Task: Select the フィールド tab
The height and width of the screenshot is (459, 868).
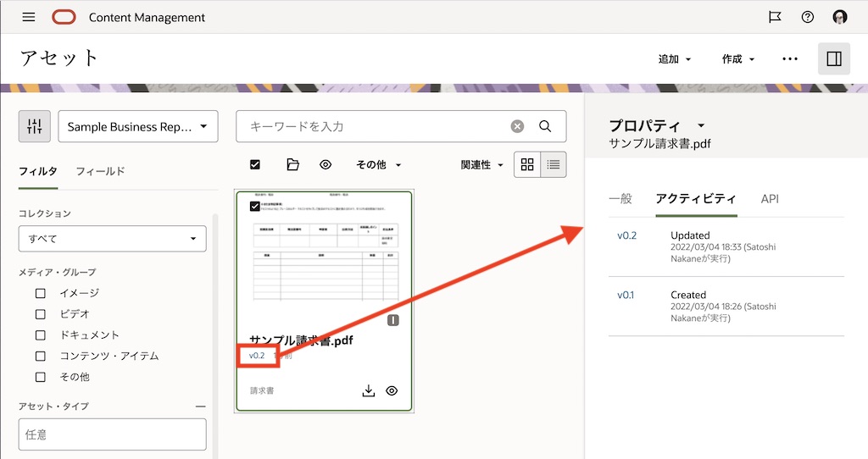Action: tap(100, 171)
